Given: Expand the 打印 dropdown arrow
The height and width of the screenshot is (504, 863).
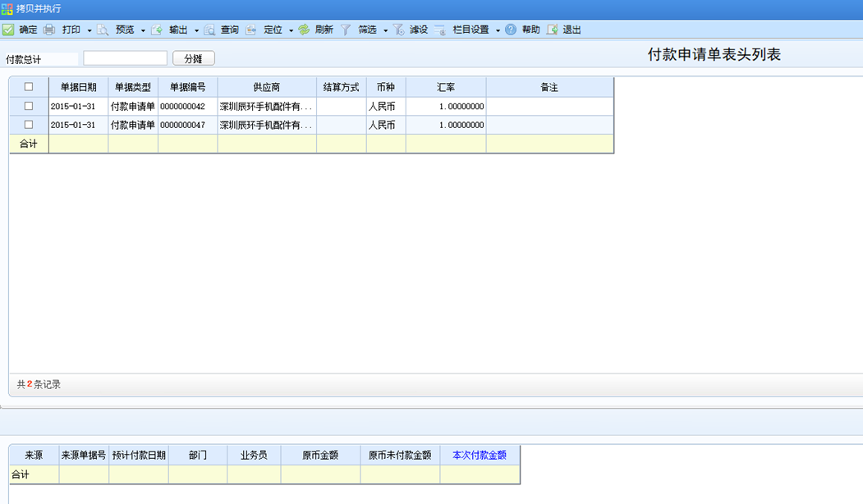Looking at the screenshot, I should click(90, 31).
